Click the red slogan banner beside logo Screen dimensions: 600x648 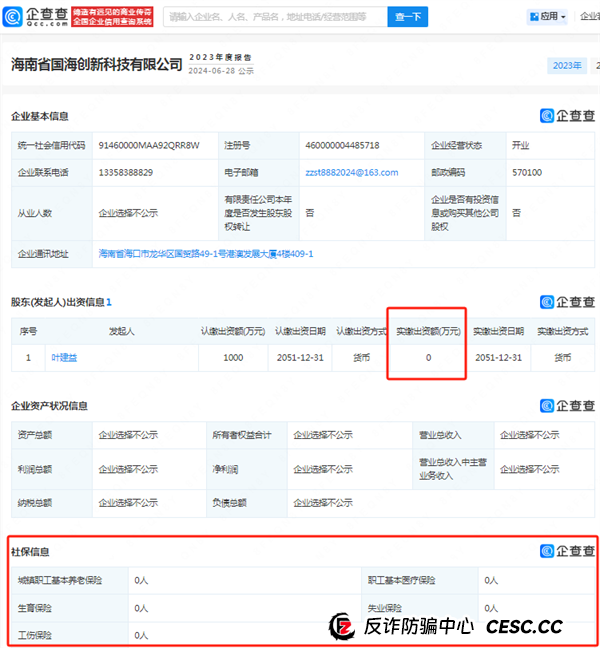(x=112, y=17)
